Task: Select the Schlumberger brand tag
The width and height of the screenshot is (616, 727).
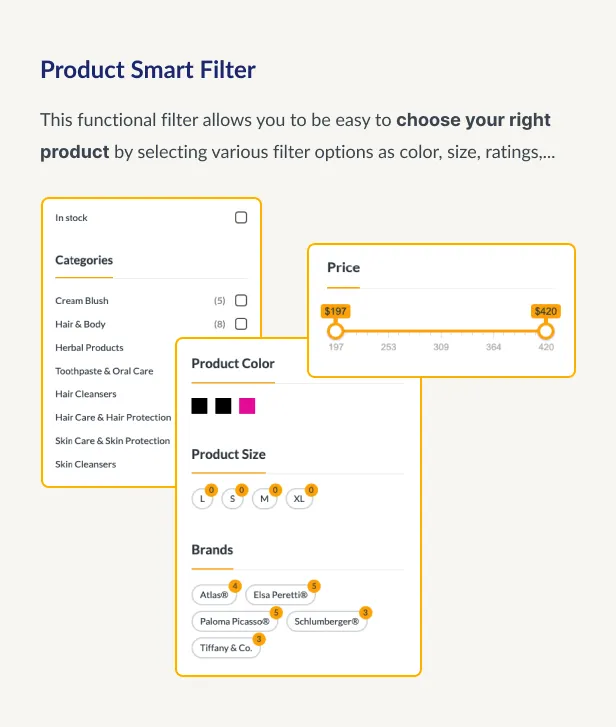Action: 326,621
